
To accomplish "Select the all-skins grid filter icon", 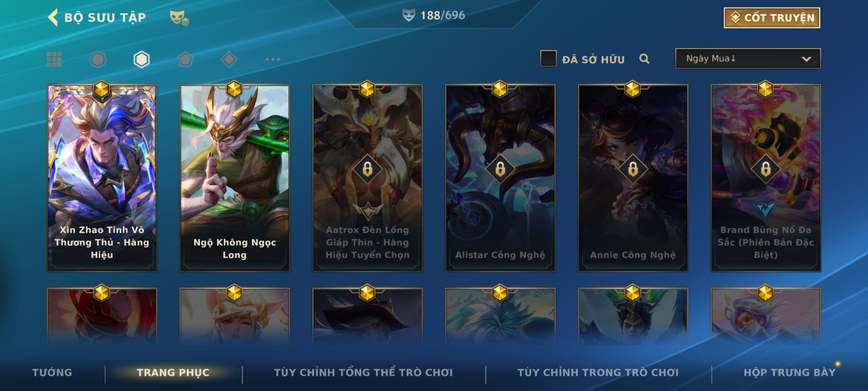I will (54, 59).
